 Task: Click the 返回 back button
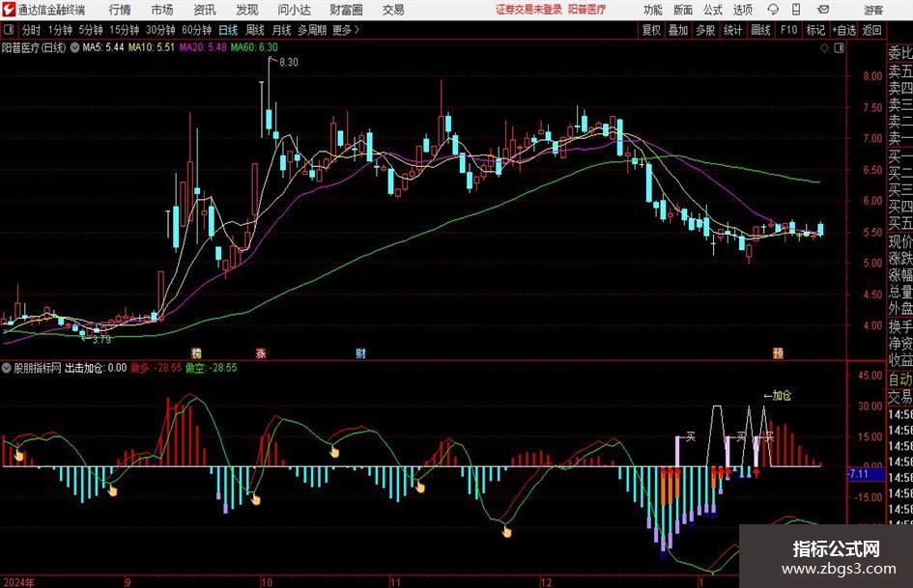coord(871,30)
